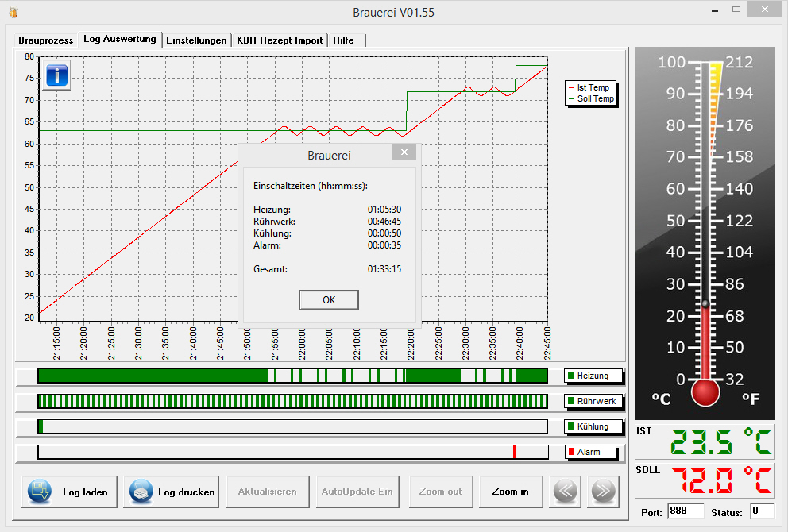
Task: Switch to the Brauprozess tab
Action: click(46, 40)
